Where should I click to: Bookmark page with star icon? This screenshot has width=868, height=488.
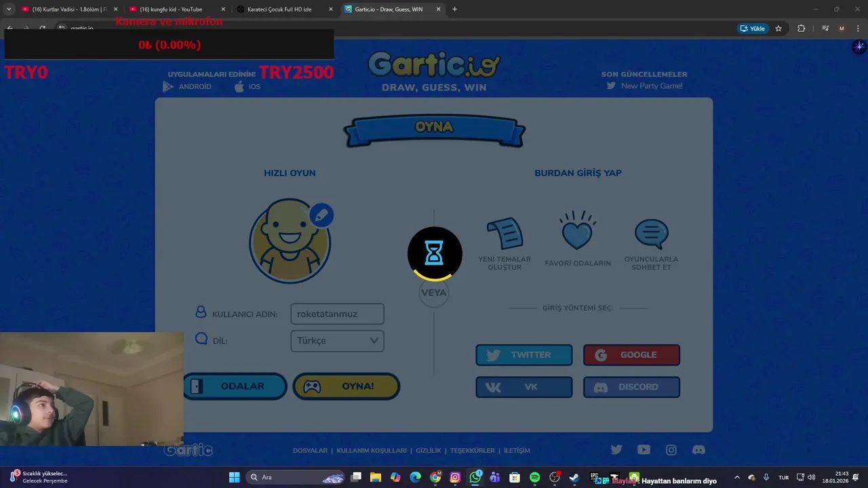coord(778,28)
